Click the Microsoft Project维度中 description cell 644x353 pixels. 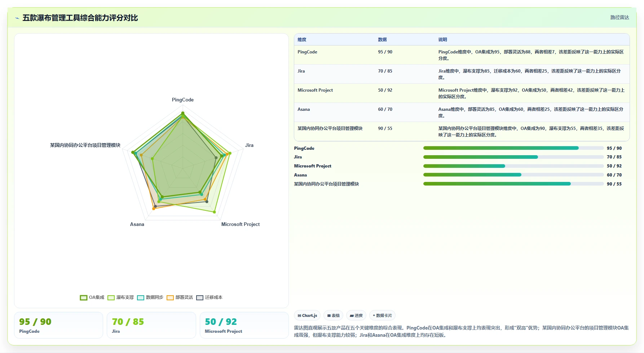(x=532, y=93)
